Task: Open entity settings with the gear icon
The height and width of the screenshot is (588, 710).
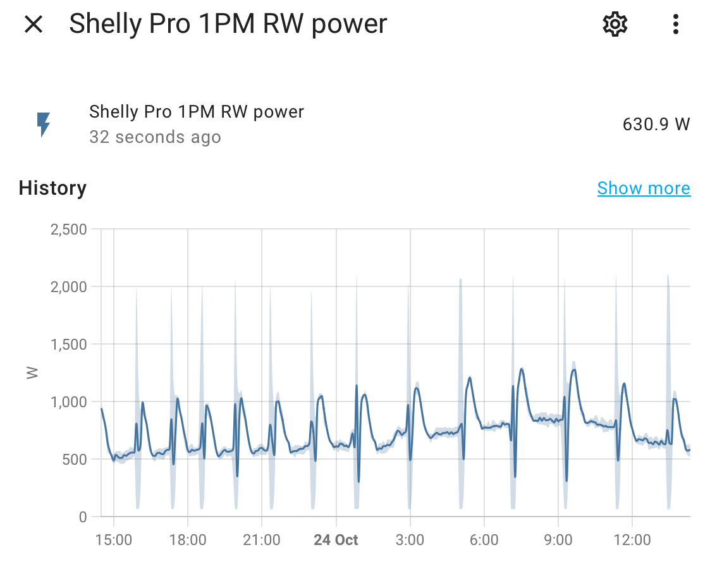Action: [x=615, y=25]
